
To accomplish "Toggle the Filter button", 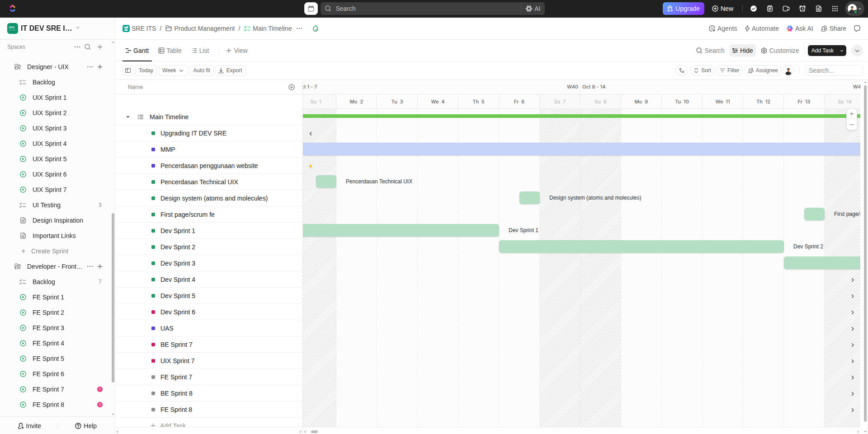I will 730,70.
